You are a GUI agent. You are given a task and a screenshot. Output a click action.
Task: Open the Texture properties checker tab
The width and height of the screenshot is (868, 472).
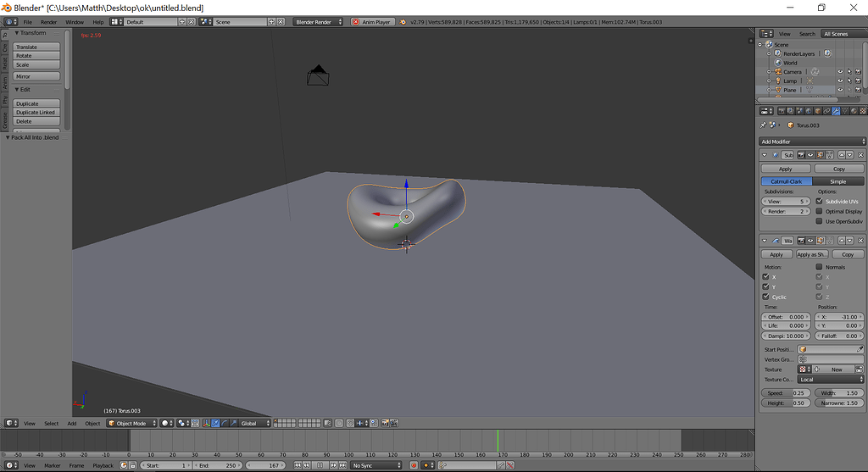pos(863,111)
